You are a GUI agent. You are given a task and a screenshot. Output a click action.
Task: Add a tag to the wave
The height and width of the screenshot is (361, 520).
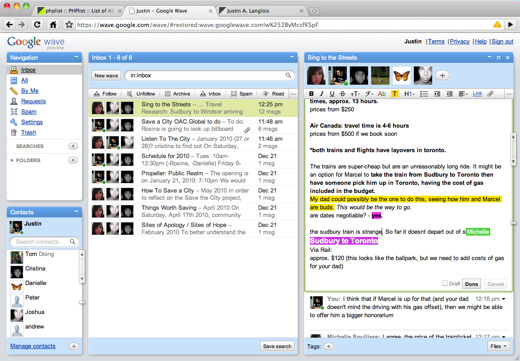(x=329, y=346)
